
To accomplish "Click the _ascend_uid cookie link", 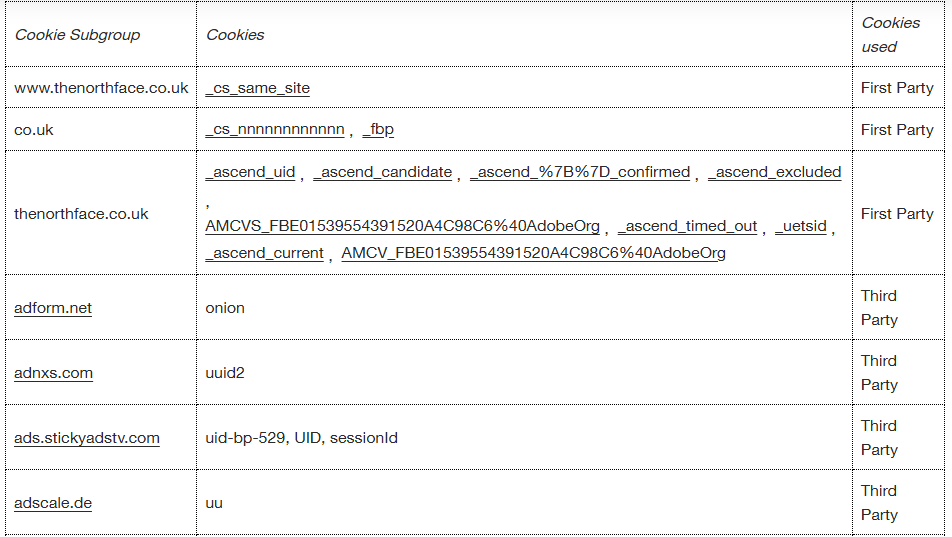I will coord(250,172).
